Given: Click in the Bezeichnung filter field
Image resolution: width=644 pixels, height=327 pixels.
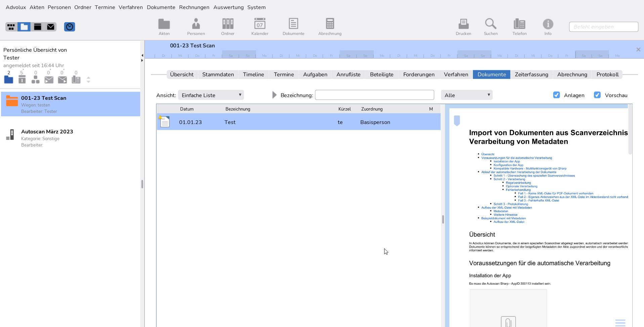Looking at the screenshot, I should click(x=374, y=95).
